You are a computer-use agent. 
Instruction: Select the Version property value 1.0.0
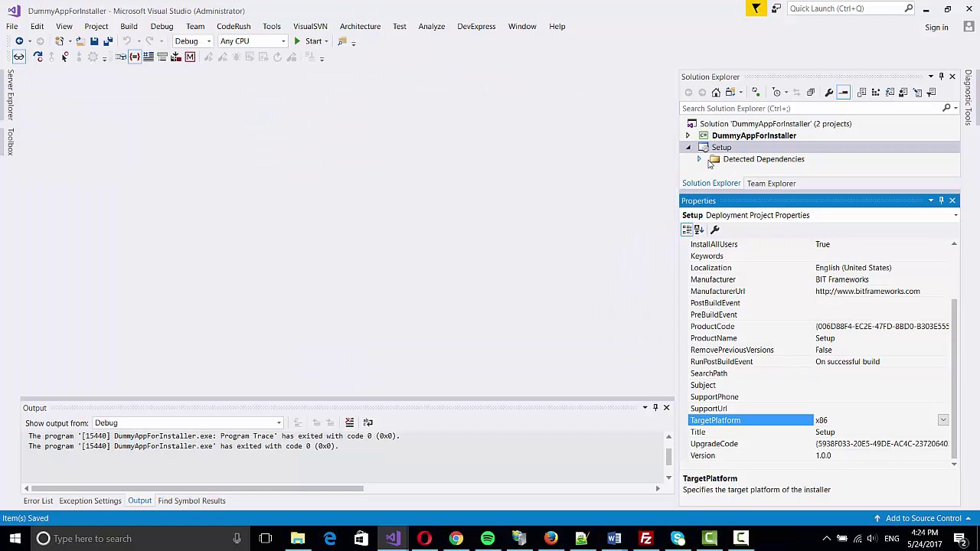[x=823, y=455]
